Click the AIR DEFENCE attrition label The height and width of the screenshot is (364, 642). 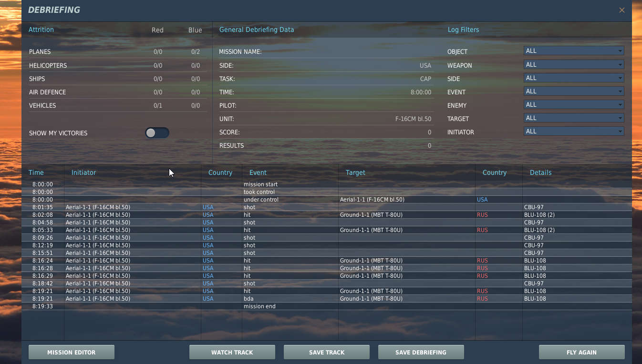47,92
